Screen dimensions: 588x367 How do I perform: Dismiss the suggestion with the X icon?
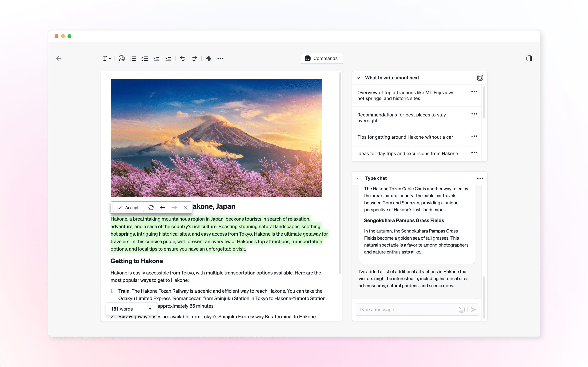point(186,208)
